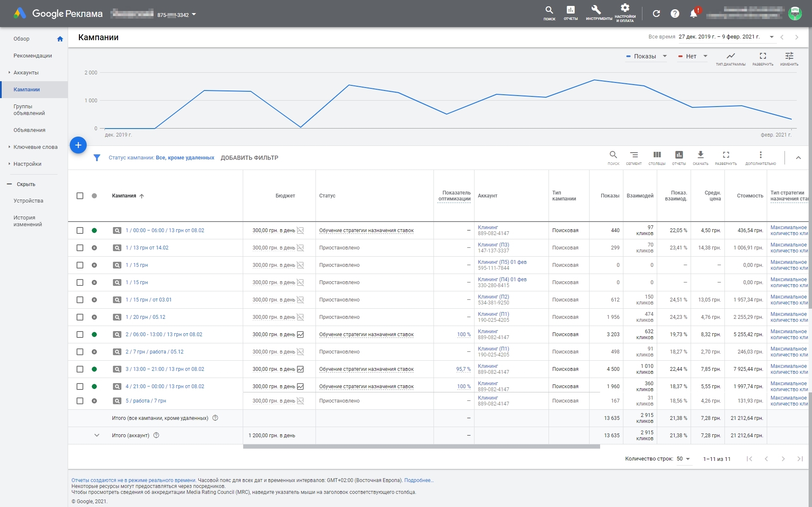Open Columns (Столбцы) icon
812x507 pixels.
click(657, 158)
